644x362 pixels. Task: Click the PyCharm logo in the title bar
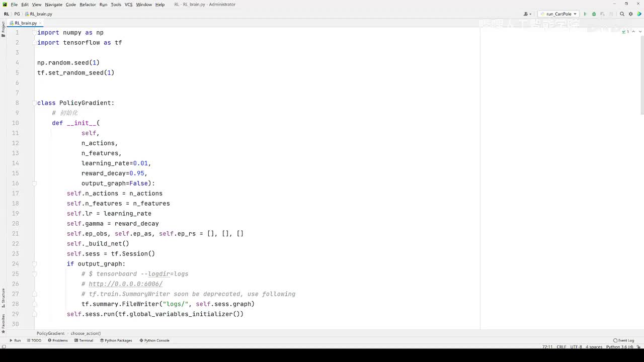[x=5, y=5]
